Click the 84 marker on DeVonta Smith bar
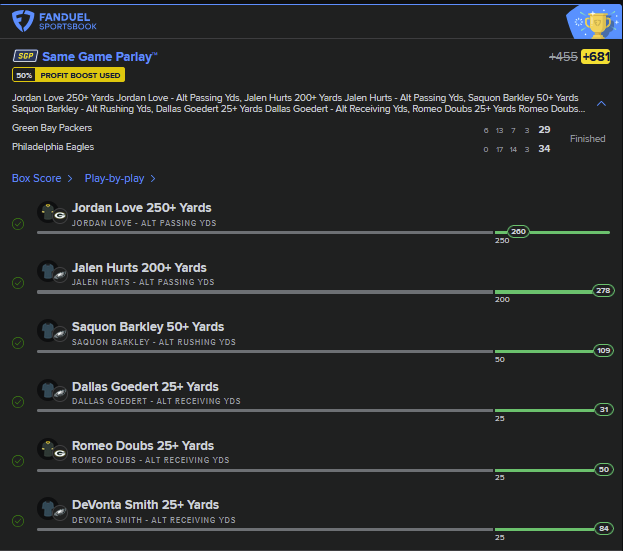The width and height of the screenshot is (623, 551). pyautogui.click(x=604, y=528)
